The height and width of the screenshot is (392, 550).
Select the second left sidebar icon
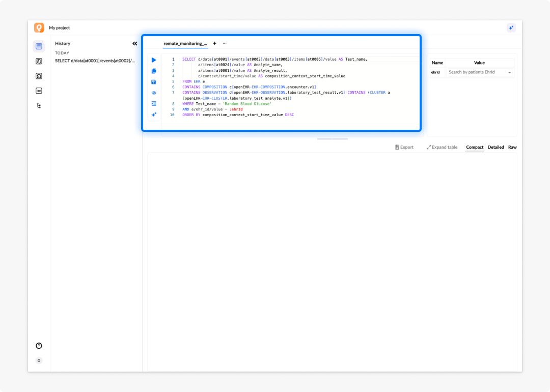(39, 62)
